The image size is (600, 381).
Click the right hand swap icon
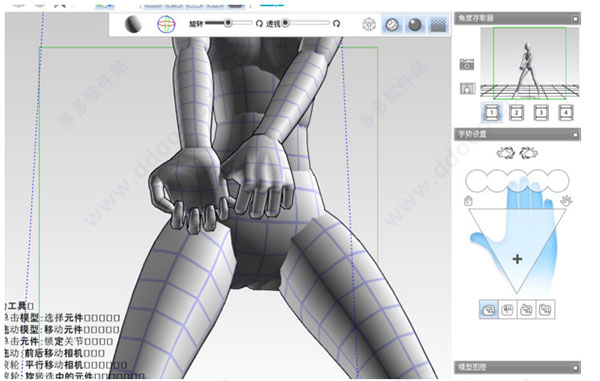click(528, 153)
